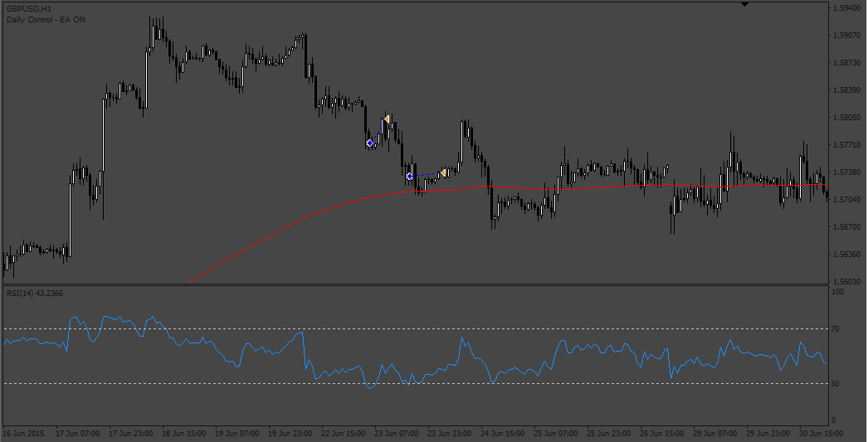This screenshot has width=868, height=442.
Task: Select the blue trade entry arrow near 1.57380
Action: pyautogui.click(x=410, y=177)
